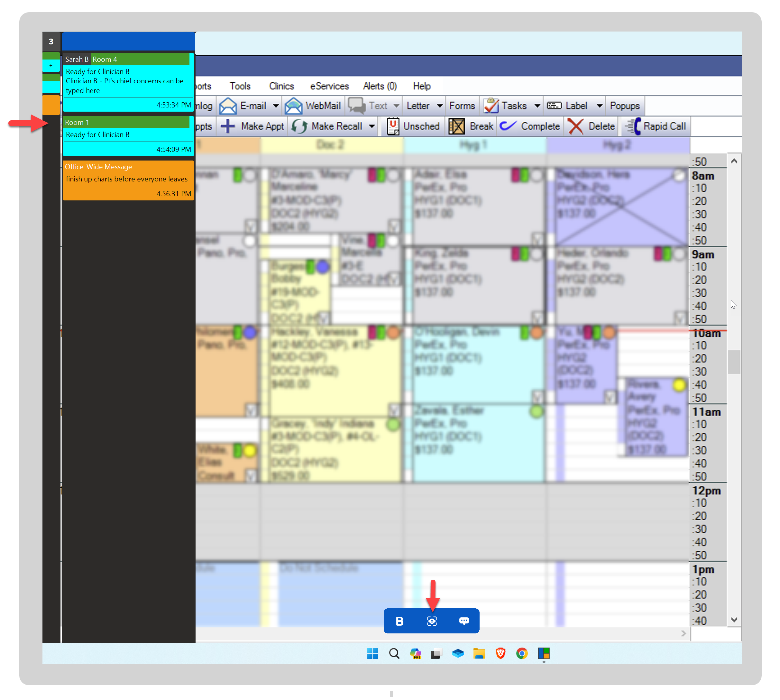This screenshot has width=780, height=700.
Task: Click the 1pm time label
Action: coord(704,570)
